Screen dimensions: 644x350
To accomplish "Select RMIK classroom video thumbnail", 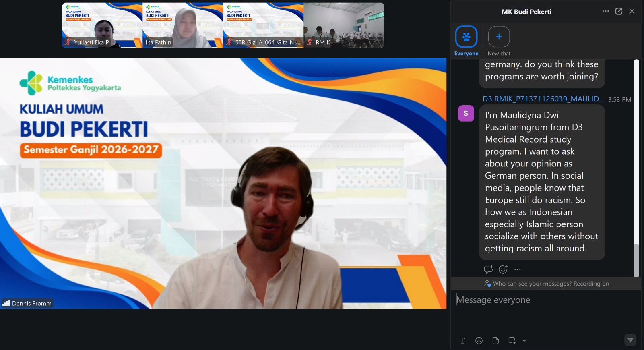I will point(344,25).
